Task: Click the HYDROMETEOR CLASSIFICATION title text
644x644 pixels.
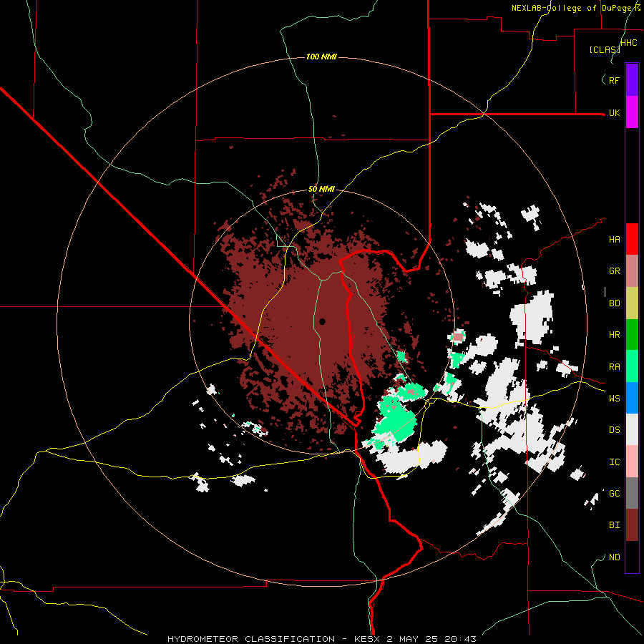Action: (251, 639)
